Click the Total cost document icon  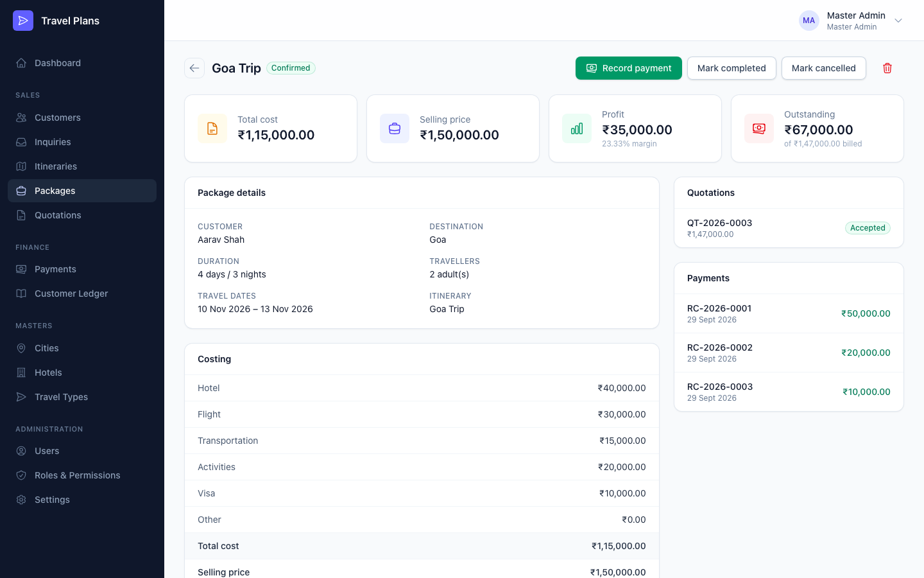[x=212, y=128]
